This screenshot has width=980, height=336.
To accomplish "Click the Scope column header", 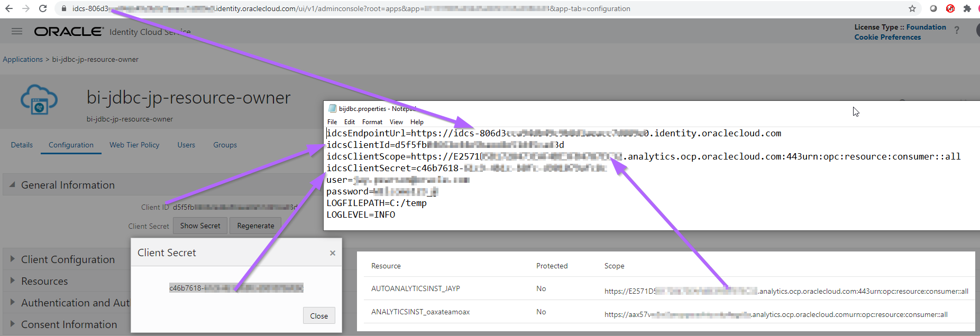I will click(x=615, y=266).
